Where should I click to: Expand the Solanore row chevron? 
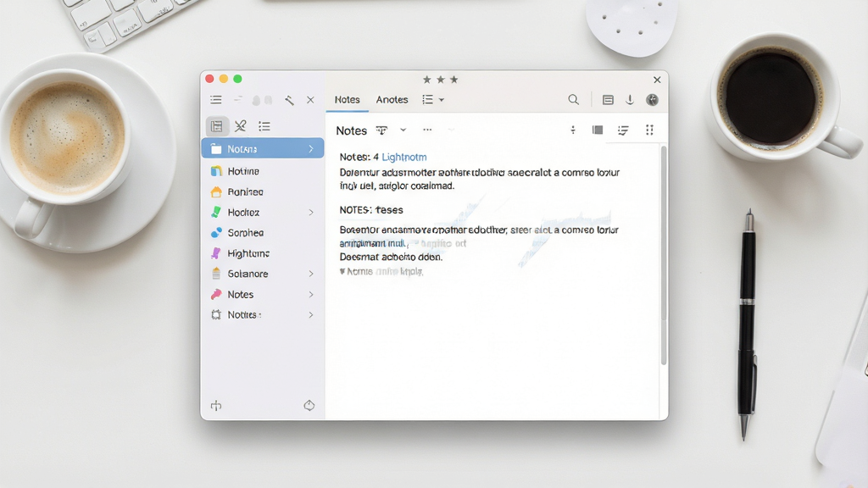point(311,274)
